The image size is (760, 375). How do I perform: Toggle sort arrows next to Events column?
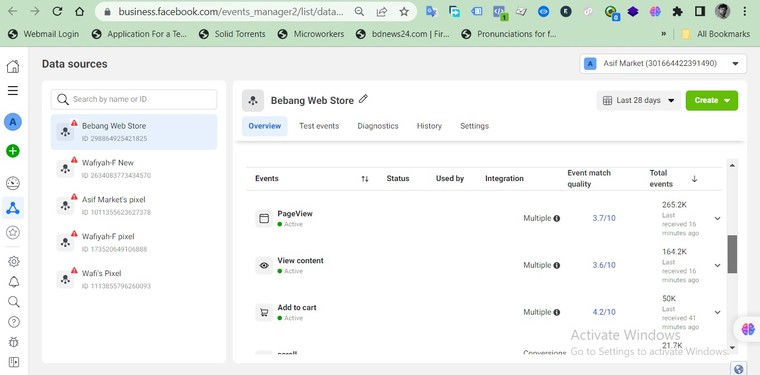click(365, 179)
